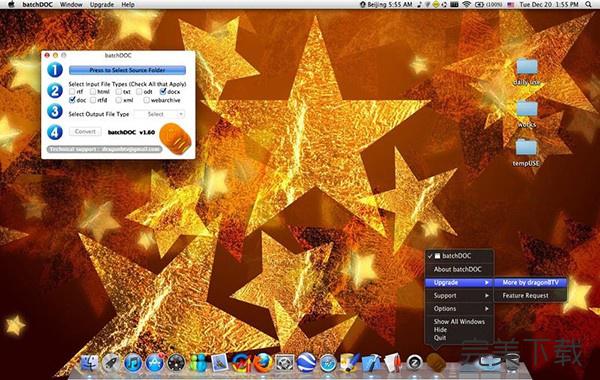Click the batchDOC dock icon
The width and height of the screenshot is (600, 380).
click(x=436, y=362)
